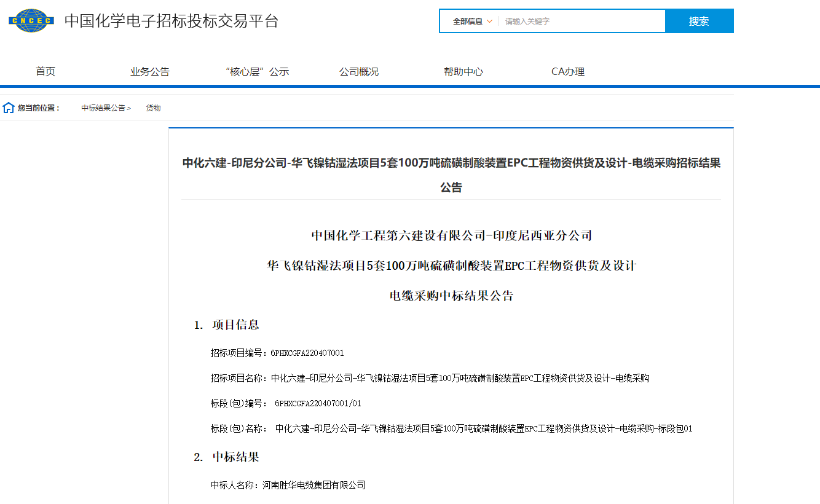This screenshot has height=504, width=820.
Task: Click the 中标结果公告 breadcrumb link
Action: click(102, 108)
